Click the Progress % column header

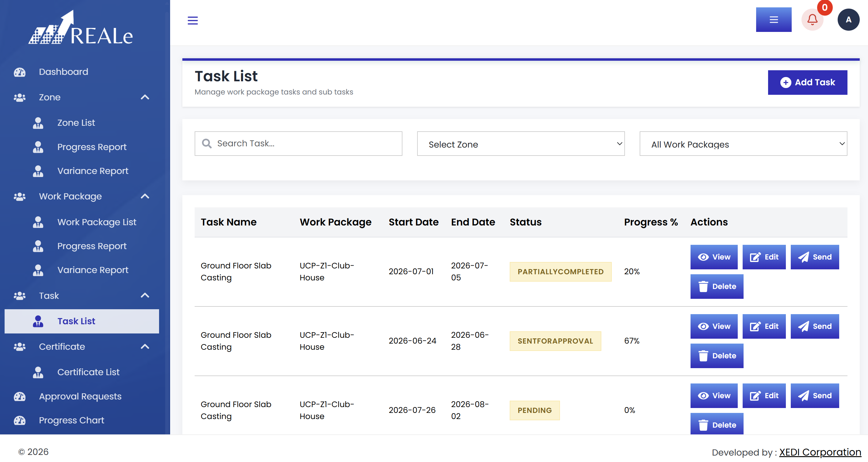pos(651,222)
